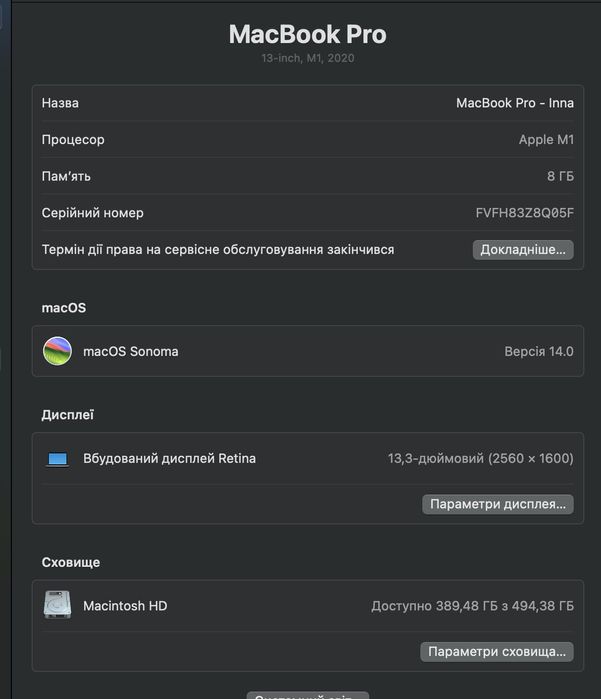Click the Версія 14.0 version text
Viewport: 601px width, 699px height.
point(538,351)
